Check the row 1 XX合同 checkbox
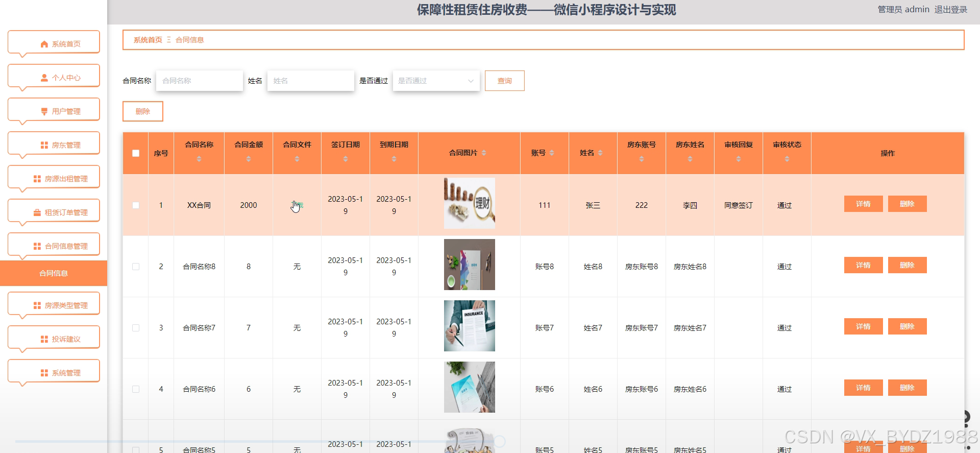Image resolution: width=980 pixels, height=453 pixels. pyautogui.click(x=136, y=205)
